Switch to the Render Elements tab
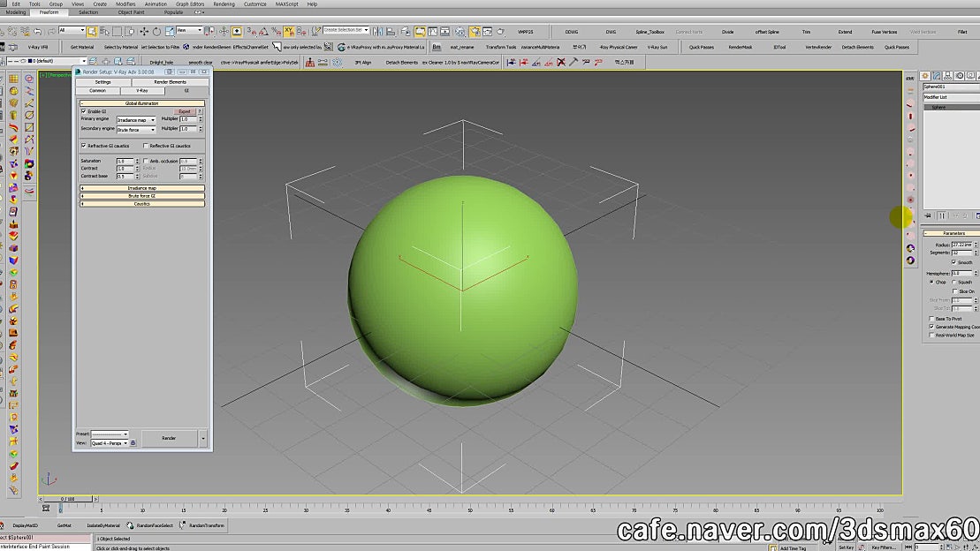The width and height of the screenshot is (980, 551). coord(170,82)
